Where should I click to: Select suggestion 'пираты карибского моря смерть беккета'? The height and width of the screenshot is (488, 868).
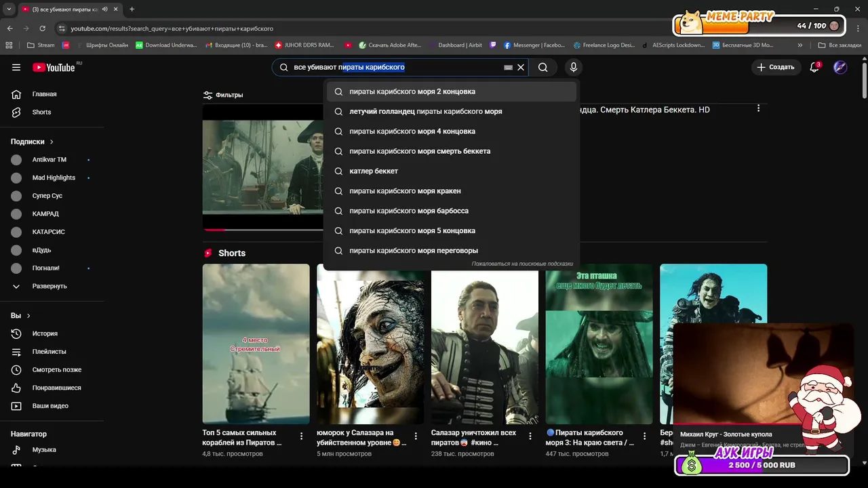click(x=452, y=151)
